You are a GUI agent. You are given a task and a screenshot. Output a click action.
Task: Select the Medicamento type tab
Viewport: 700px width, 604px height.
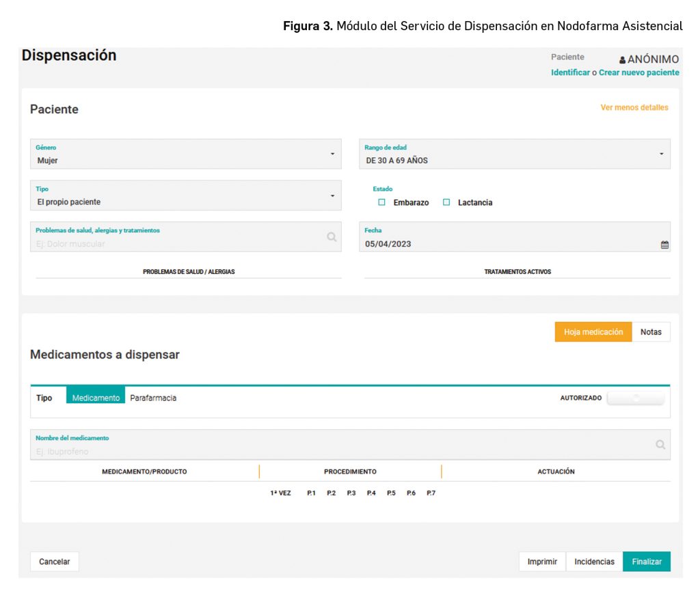[96, 398]
